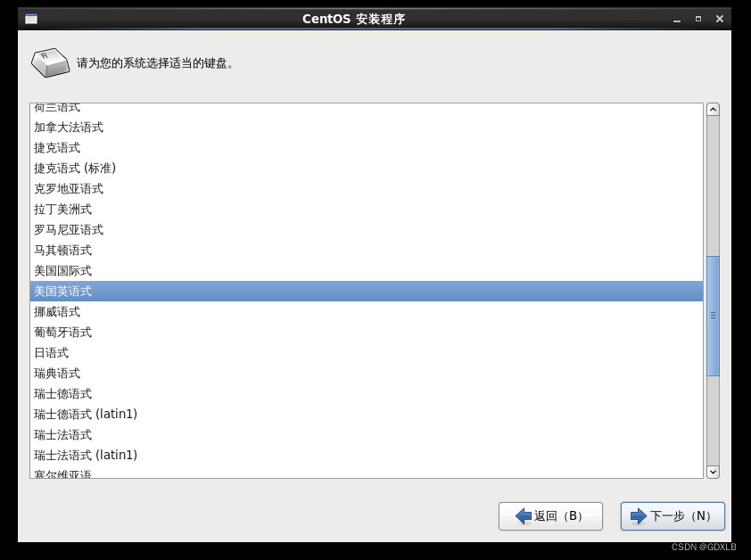Close the CentOS installer window
Viewport: 751px width, 560px height.
[720, 19]
